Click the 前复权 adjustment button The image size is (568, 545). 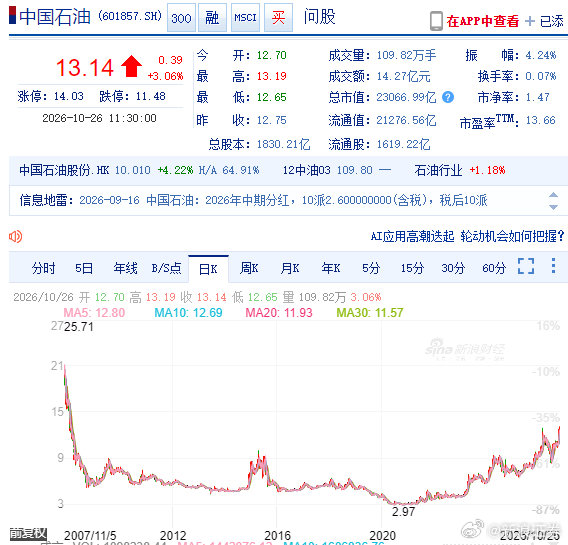point(28,533)
